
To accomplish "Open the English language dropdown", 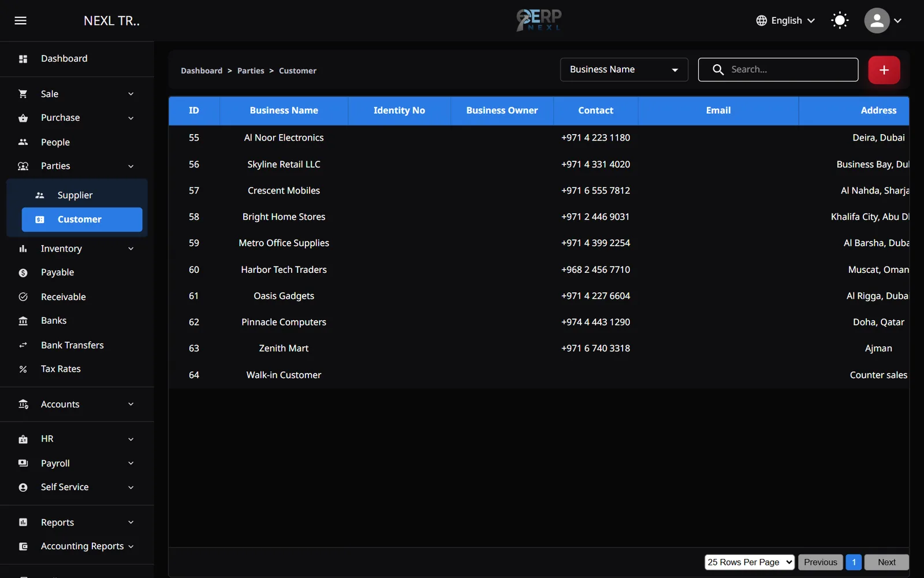I will pos(786,21).
